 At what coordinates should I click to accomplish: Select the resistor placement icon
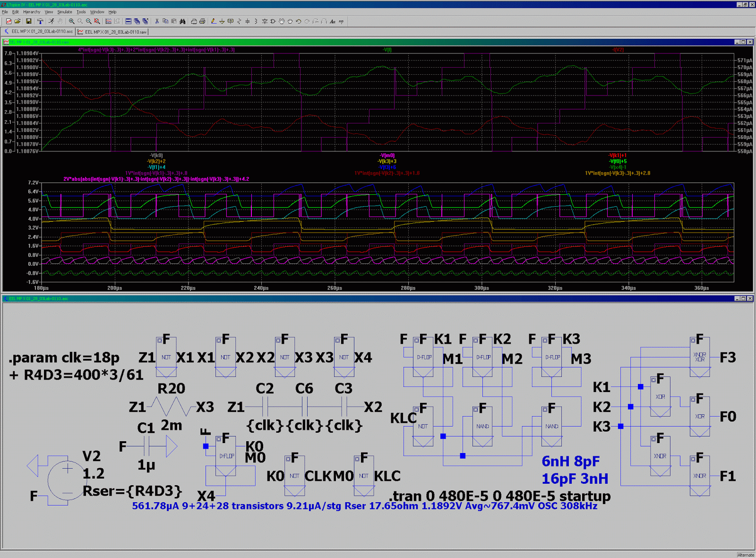pos(239,21)
